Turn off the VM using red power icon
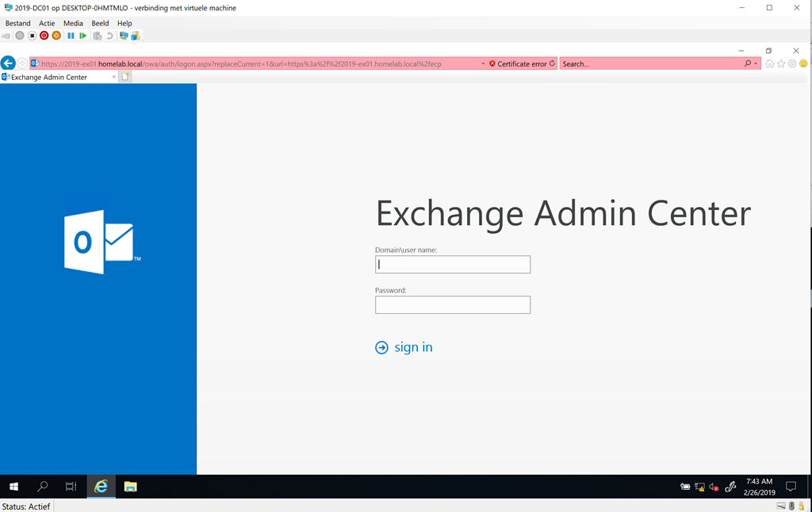This screenshot has width=812, height=512. point(44,35)
